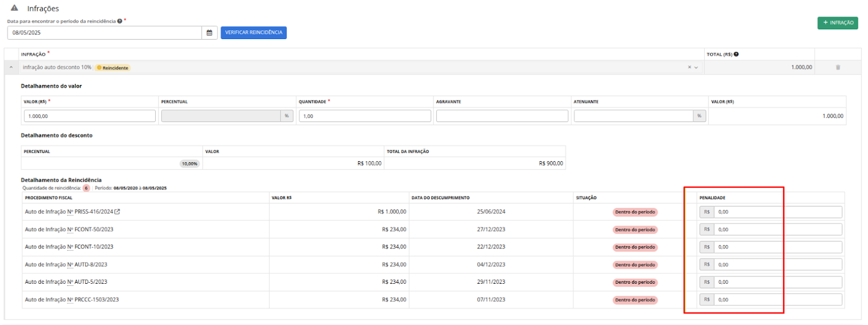868x325 pixels.
Task: Click the Detalhamento do desconto heading
Action: tap(56, 136)
